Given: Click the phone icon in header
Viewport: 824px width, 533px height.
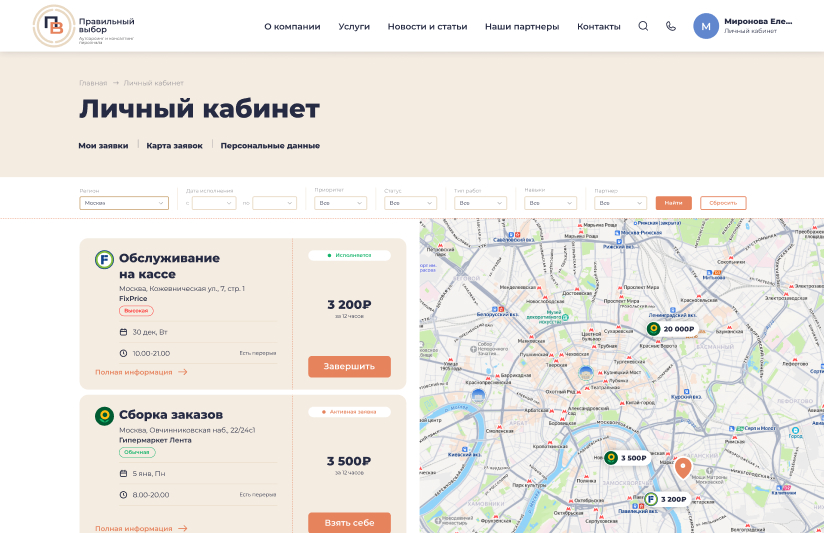Looking at the screenshot, I should (x=671, y=26).
